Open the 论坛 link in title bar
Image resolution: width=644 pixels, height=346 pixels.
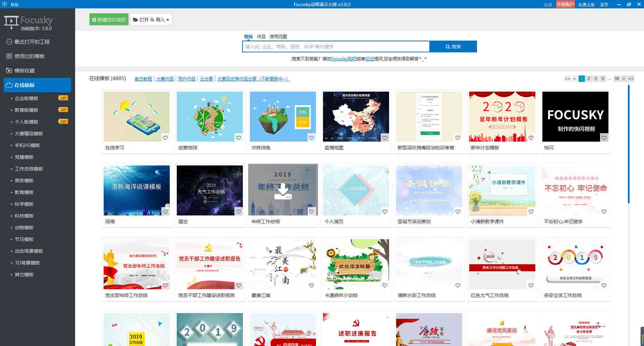coord(548,4)
